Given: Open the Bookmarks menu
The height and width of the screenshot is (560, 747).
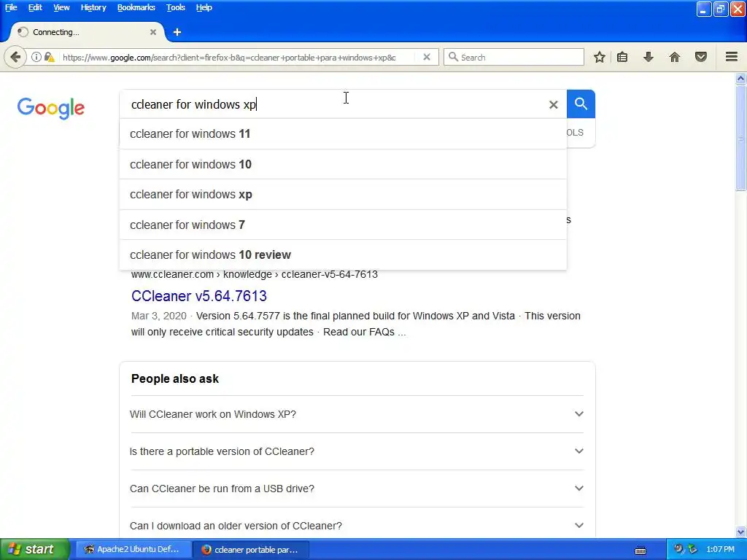Looking at the screenshot, I should point(136,7).
